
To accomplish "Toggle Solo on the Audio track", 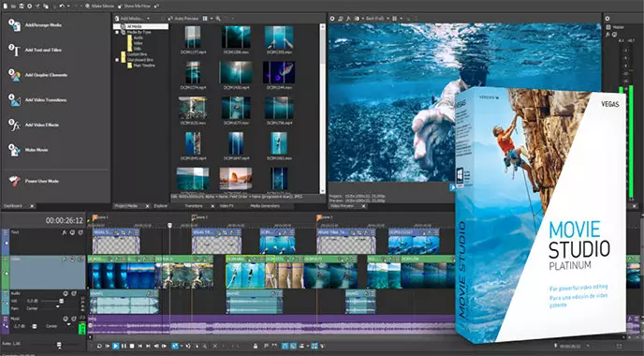I will coord(74,293).
